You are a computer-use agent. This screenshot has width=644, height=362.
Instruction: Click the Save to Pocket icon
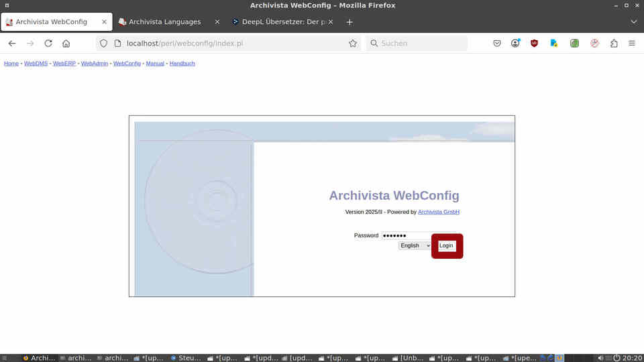pyautogui.click(x=497, y=43)
